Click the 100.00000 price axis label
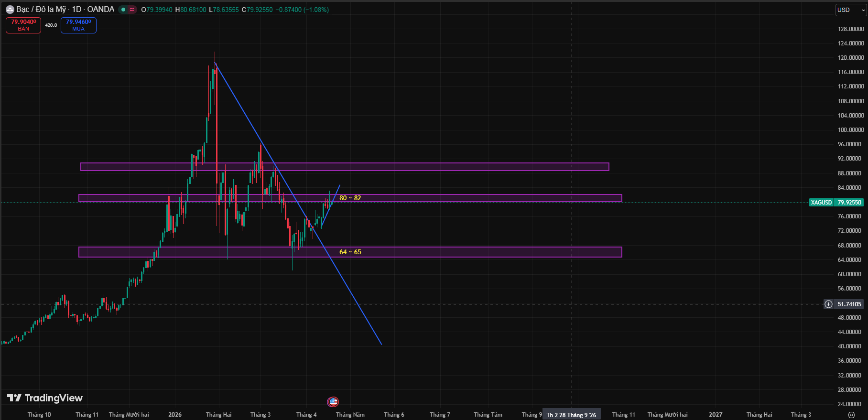 (851, 129)
